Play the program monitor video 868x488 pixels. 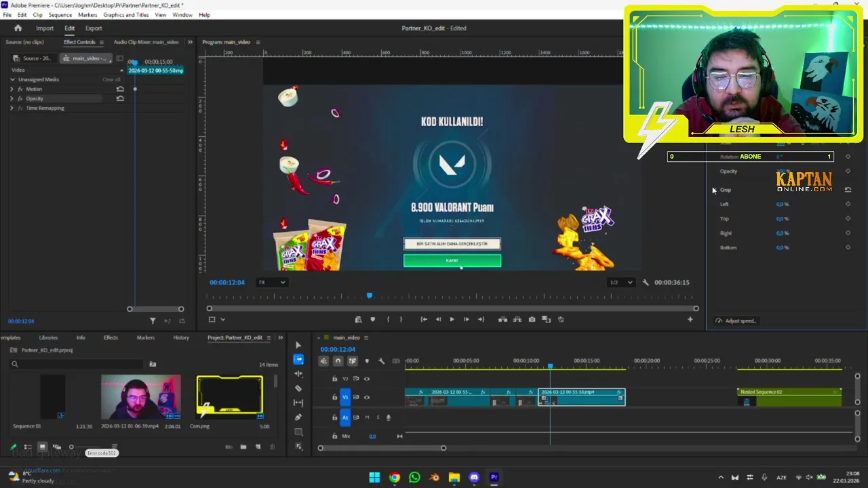452,319
